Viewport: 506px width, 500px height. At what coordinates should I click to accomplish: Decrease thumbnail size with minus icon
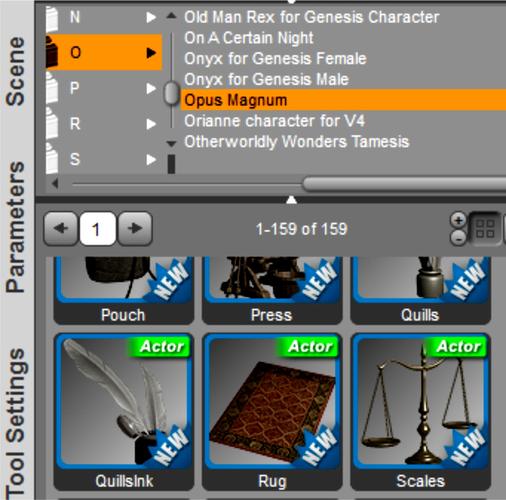point(459,238)
